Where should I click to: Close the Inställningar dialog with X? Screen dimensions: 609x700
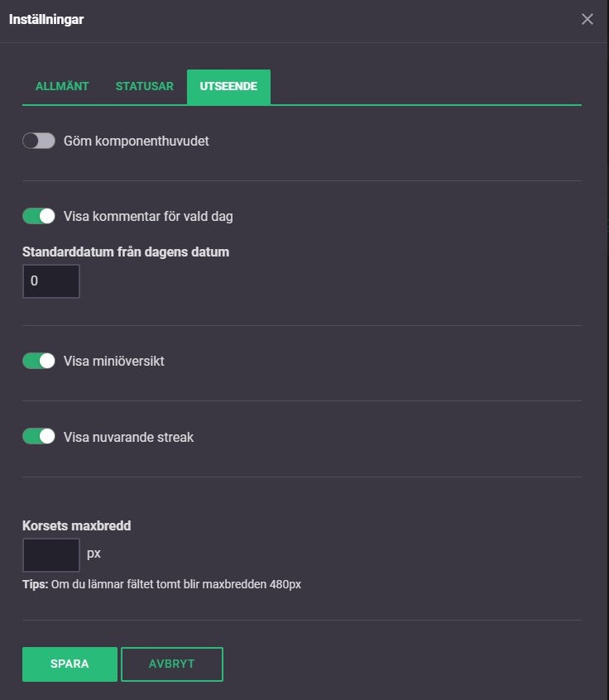click(587, 19)
